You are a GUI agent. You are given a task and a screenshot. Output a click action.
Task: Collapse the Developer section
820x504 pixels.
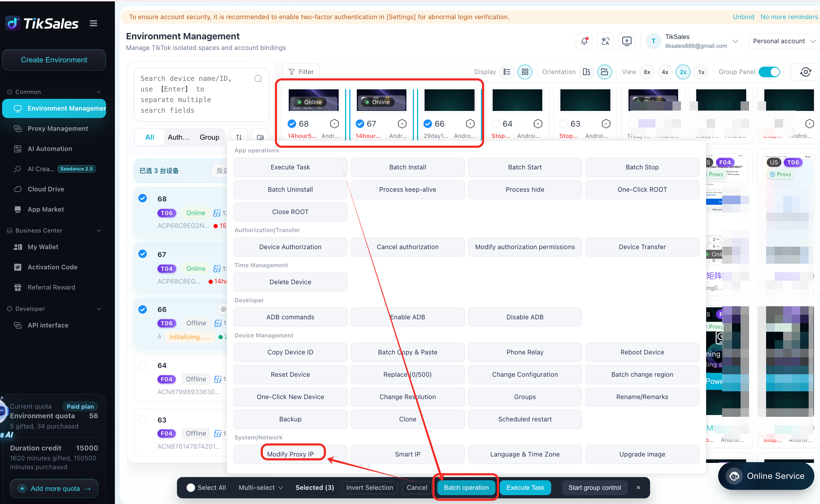pos(99,309)
